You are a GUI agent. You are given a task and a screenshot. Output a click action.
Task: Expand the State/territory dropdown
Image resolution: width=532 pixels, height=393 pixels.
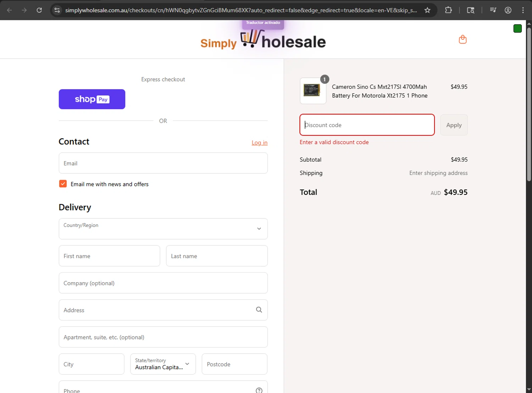(163, 364)
